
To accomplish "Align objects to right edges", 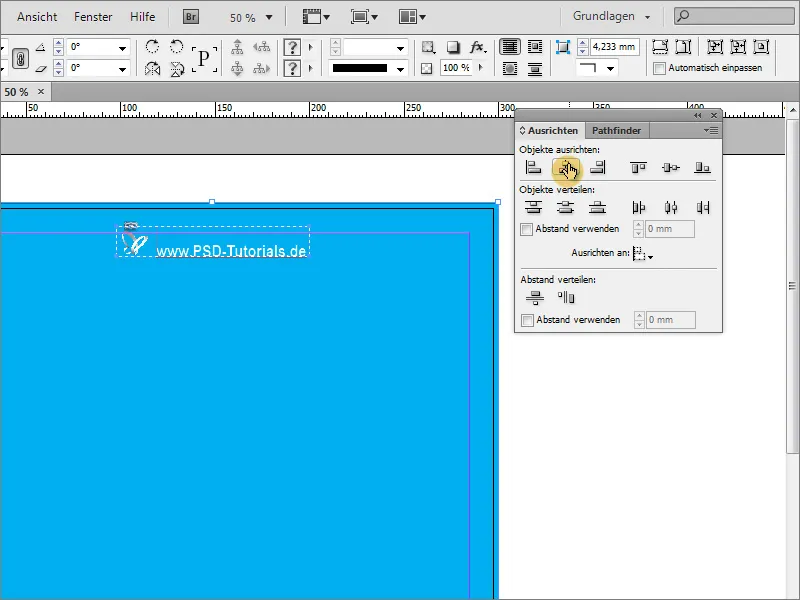I will (597, 167).
